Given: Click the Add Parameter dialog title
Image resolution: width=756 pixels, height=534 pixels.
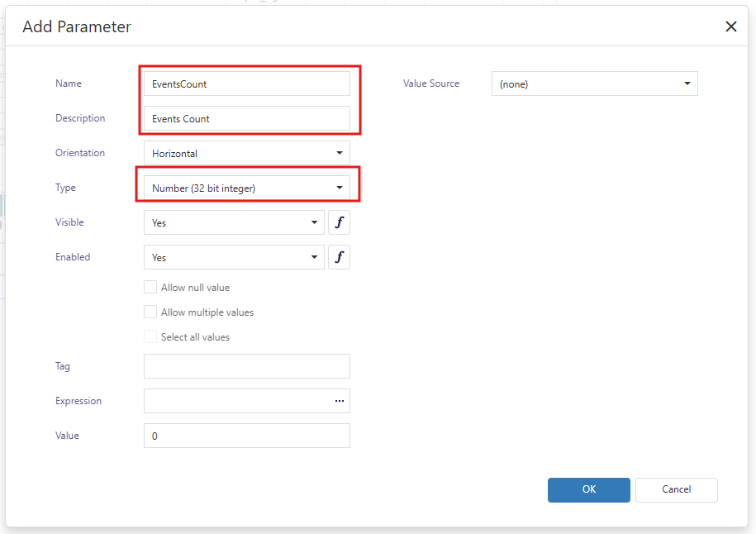Looking at the screenshot, I should point(77,26).
